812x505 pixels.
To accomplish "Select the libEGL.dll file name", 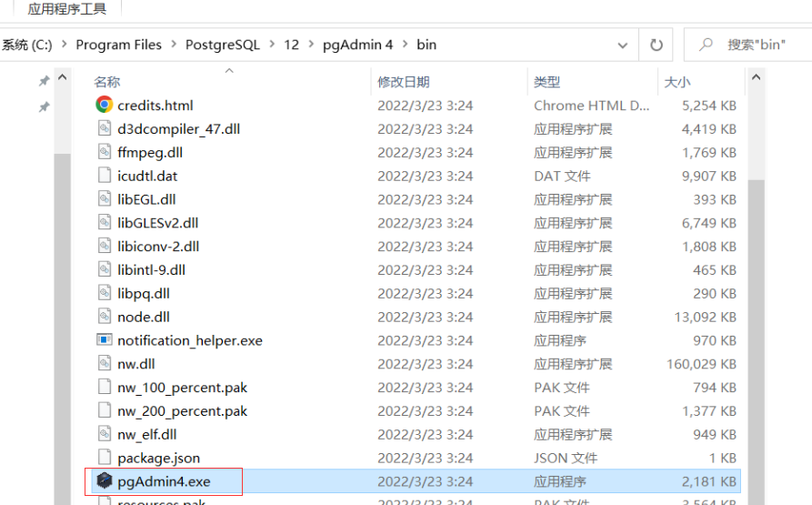I will 146,199.
